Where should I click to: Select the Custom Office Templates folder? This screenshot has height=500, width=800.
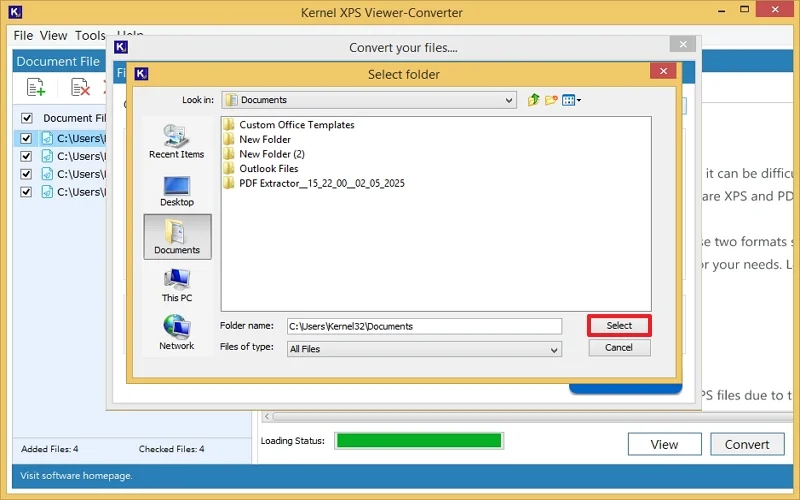pyautogui.click(x=289, y=125)
